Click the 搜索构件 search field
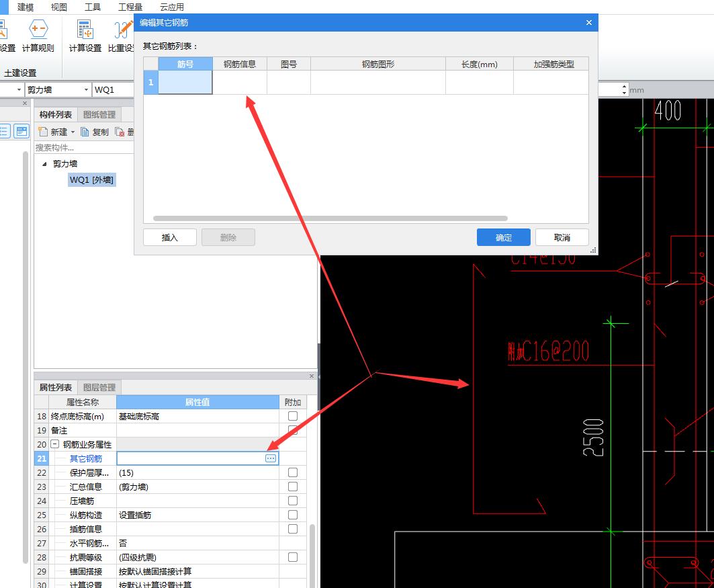The image size is (714, 588). pos(84,148)
